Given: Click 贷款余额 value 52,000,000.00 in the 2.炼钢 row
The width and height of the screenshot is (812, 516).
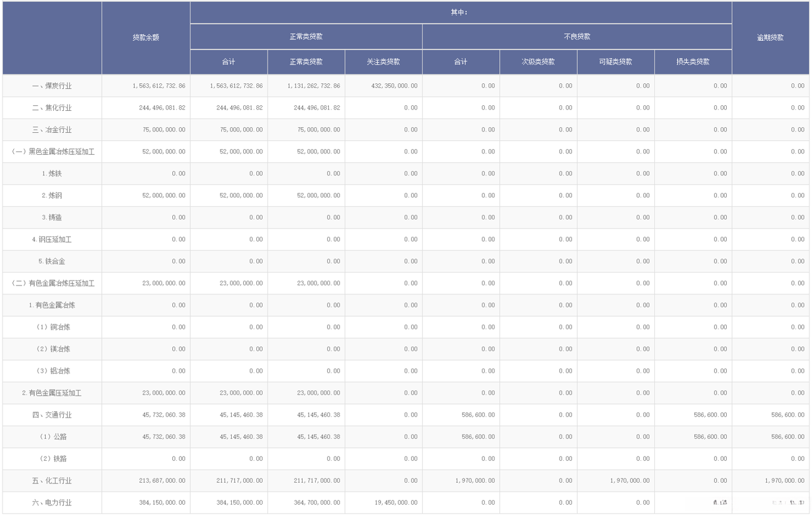Looking at the screenshot, I should tap(164, 195).
